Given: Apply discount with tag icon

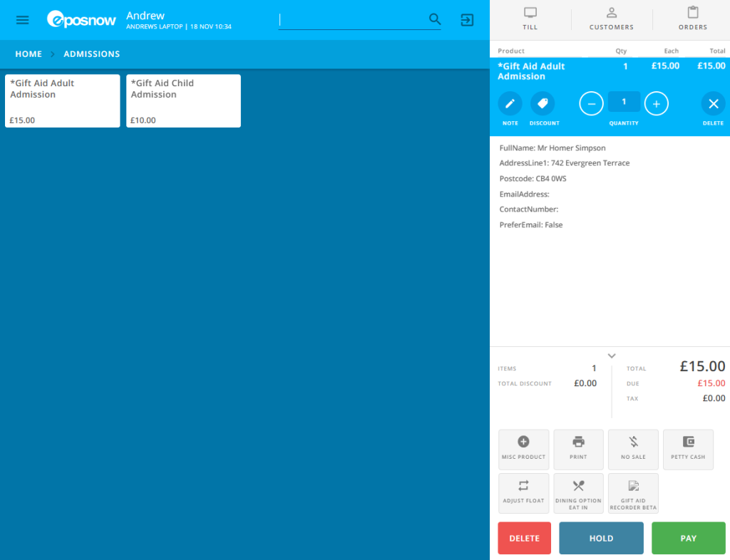Looking at the screenshot, I should [543, 104].
